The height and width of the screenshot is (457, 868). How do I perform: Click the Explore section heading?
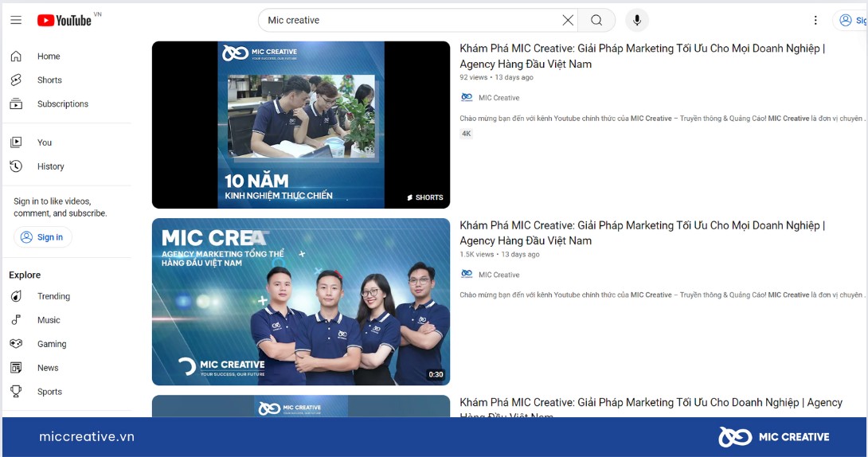25,275
